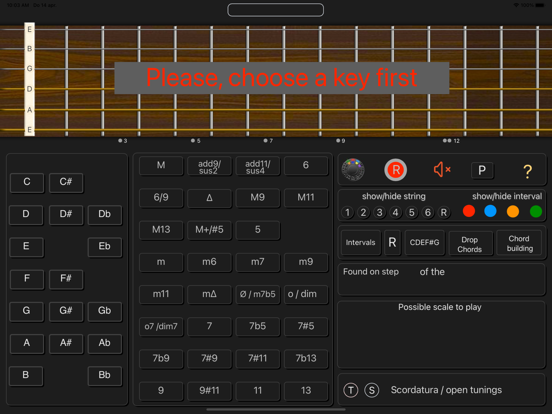552x414 pixels.
Task: Tap the circled S scordatura icon
Action: coord(372,390)
